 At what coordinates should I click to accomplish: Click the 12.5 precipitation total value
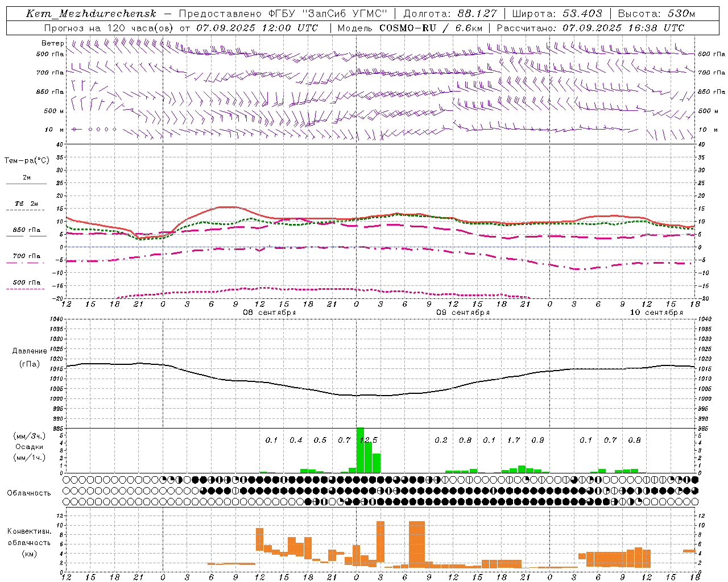pyautogui.click(x=368, y=440)
